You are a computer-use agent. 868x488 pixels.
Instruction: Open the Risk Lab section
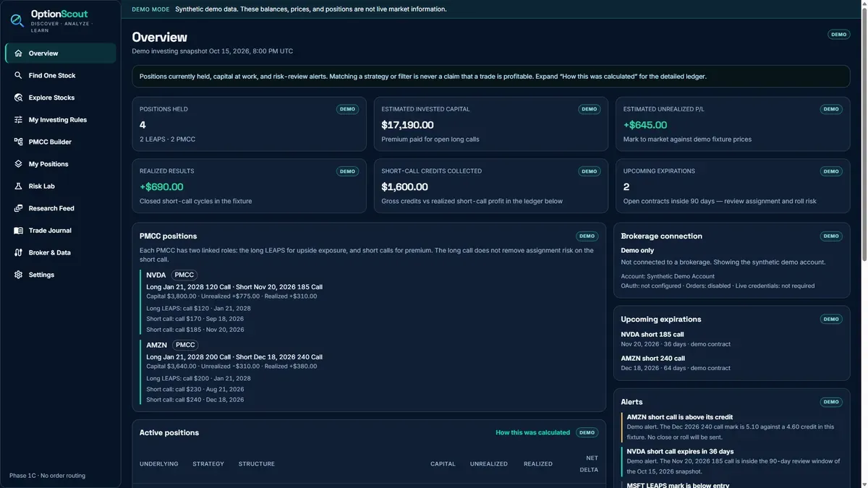pos(61,187)
